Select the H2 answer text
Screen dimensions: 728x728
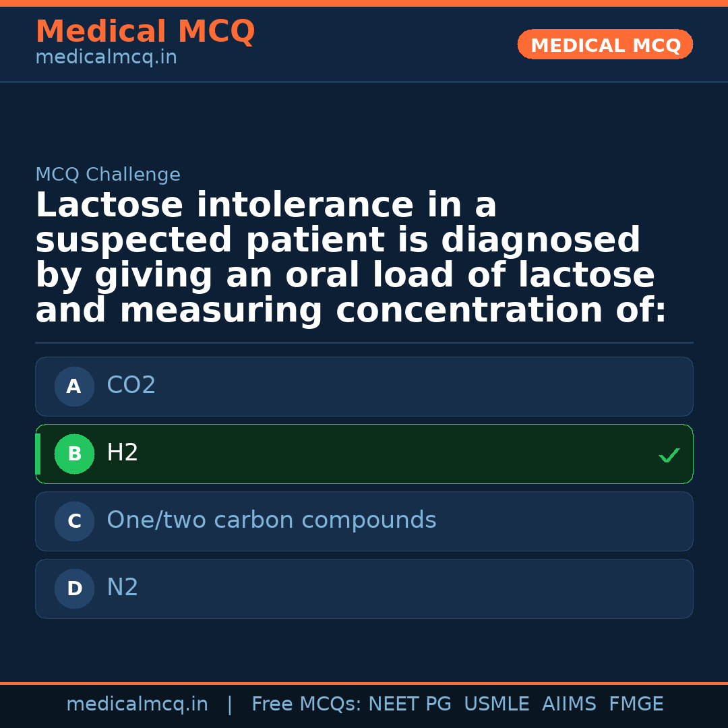[123, 453]
